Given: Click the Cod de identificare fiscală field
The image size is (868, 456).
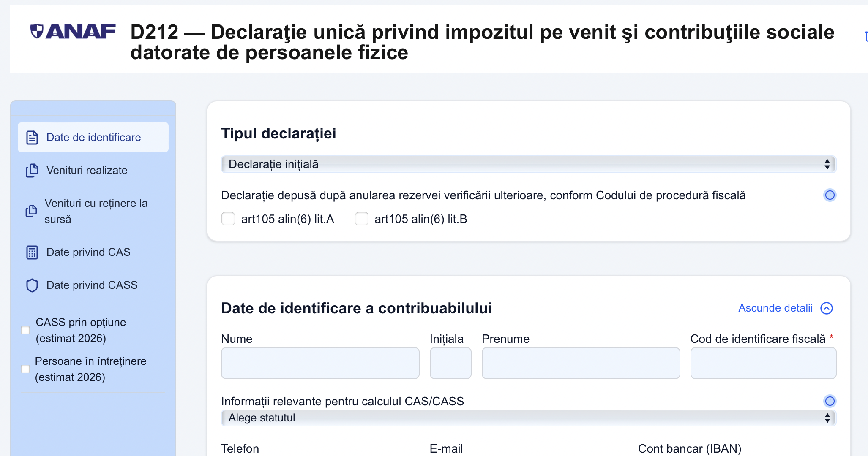Looking at the screenshot, I should [762, 363].
